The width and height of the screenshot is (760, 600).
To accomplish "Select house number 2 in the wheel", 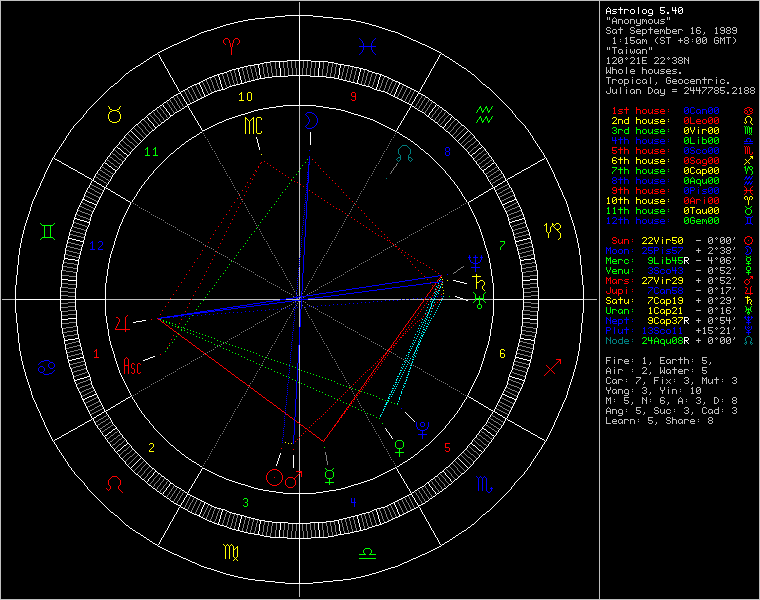I will [151, 447].
